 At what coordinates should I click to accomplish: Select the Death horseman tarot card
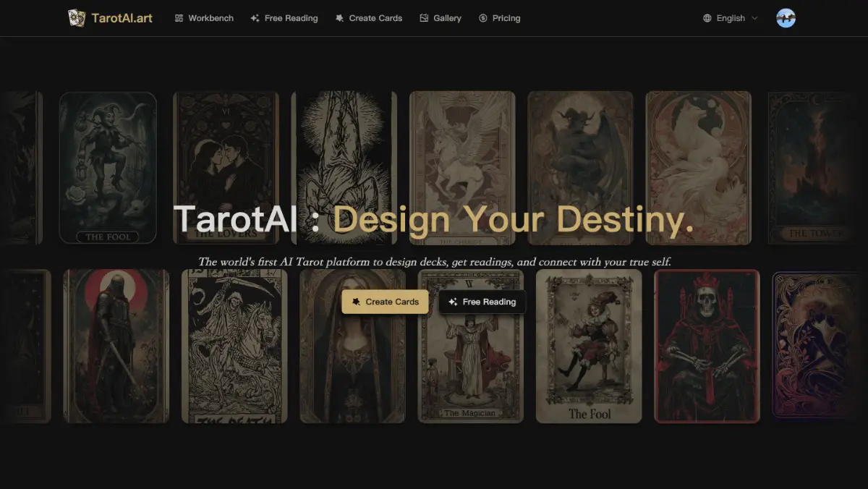click(x=234, y=346)
